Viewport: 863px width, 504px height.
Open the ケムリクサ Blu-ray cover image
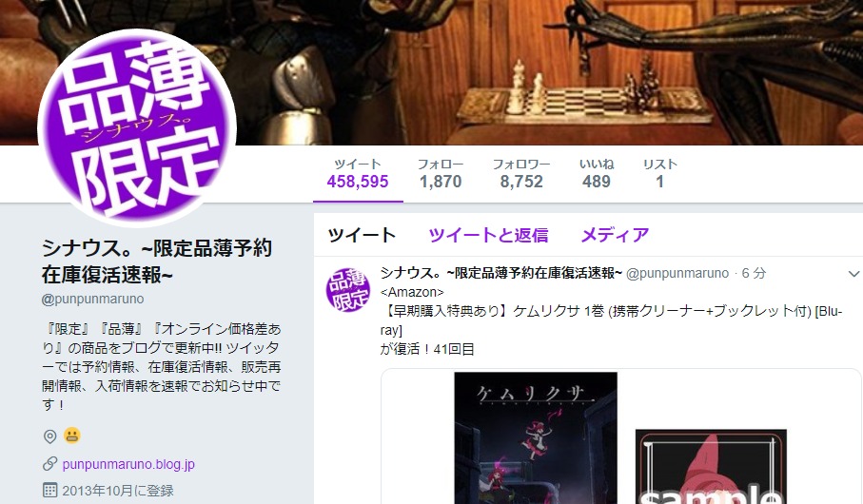pos(536,438)
